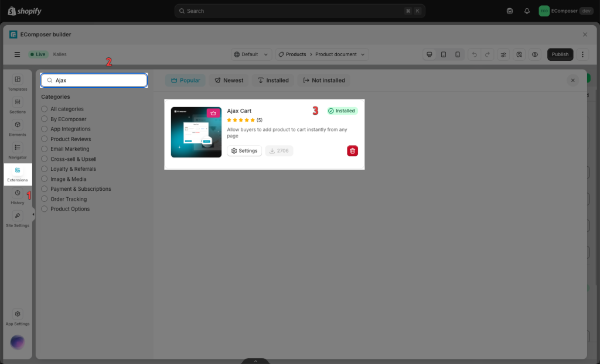Select the All categories radio button
The image size is (600, 364).
[45, 109]
